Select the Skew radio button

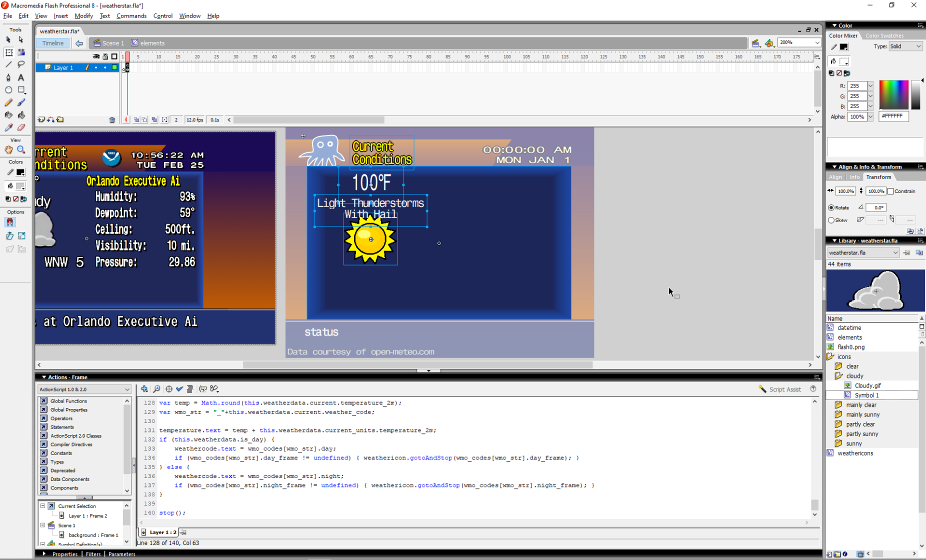coord(831,220)
